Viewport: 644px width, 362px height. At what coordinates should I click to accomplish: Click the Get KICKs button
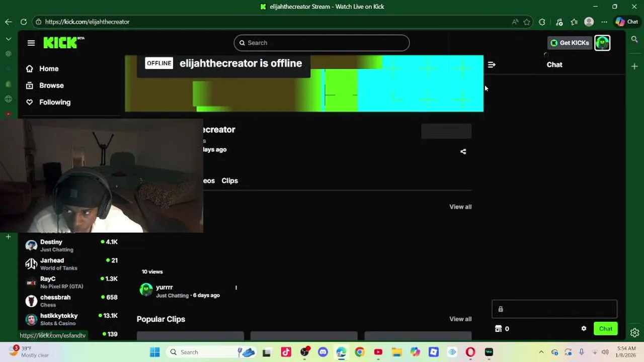[x=570, y=43]
